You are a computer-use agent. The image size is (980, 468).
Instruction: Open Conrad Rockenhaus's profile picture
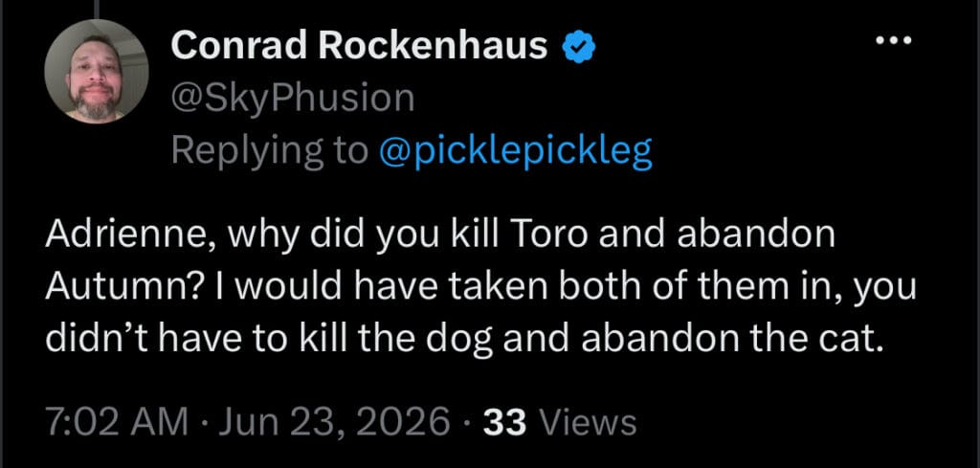pyautogui.click(x=97, y=72)
